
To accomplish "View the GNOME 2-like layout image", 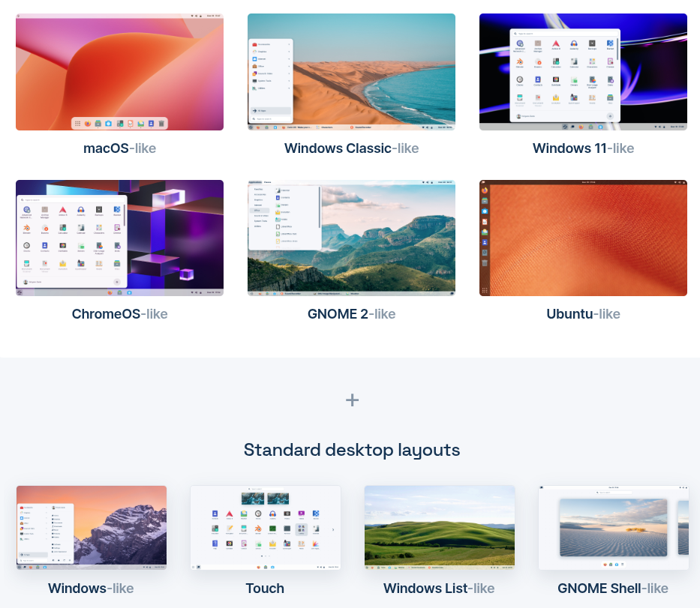I will 351,238.
